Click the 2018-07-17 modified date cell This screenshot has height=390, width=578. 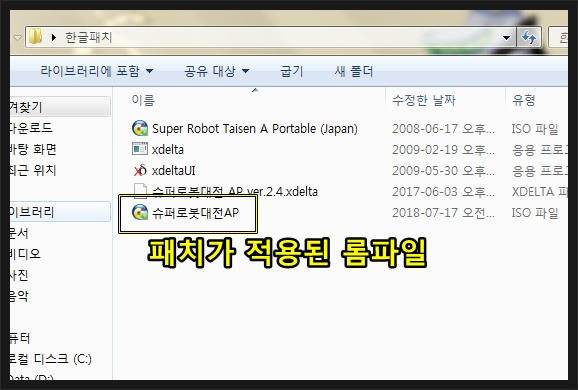[x=443, y=213]
